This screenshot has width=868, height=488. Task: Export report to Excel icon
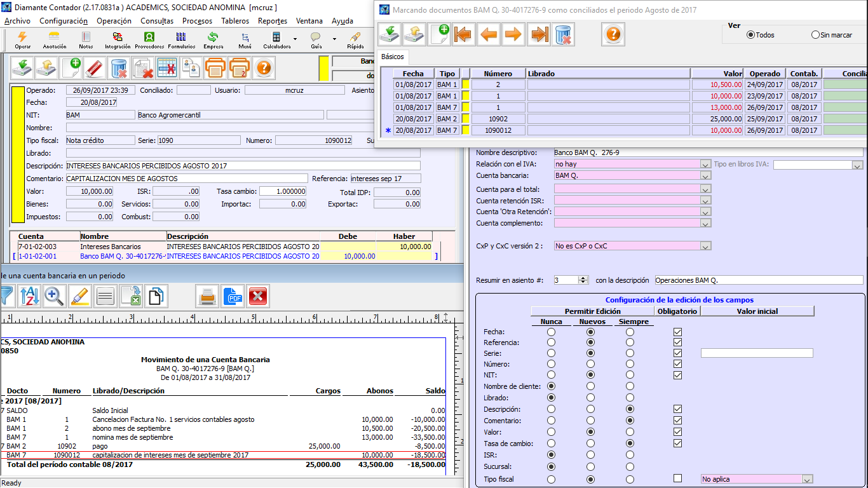[x=131, y=297]
